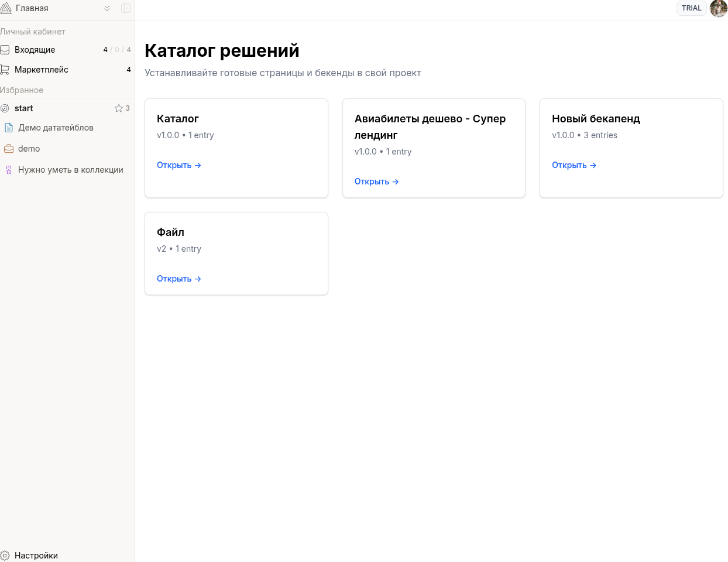Click the target icon beside start

tap(5, 108)
